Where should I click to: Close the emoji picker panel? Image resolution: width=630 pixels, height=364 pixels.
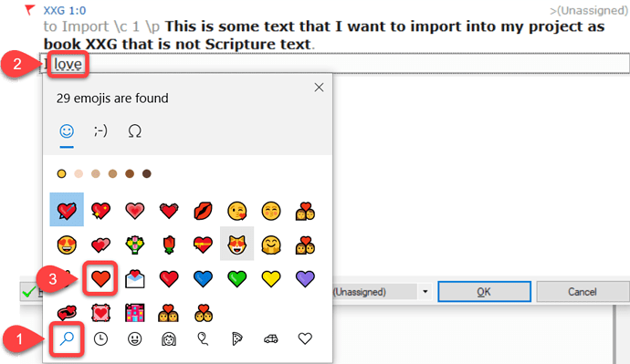[x=319, y=87]
